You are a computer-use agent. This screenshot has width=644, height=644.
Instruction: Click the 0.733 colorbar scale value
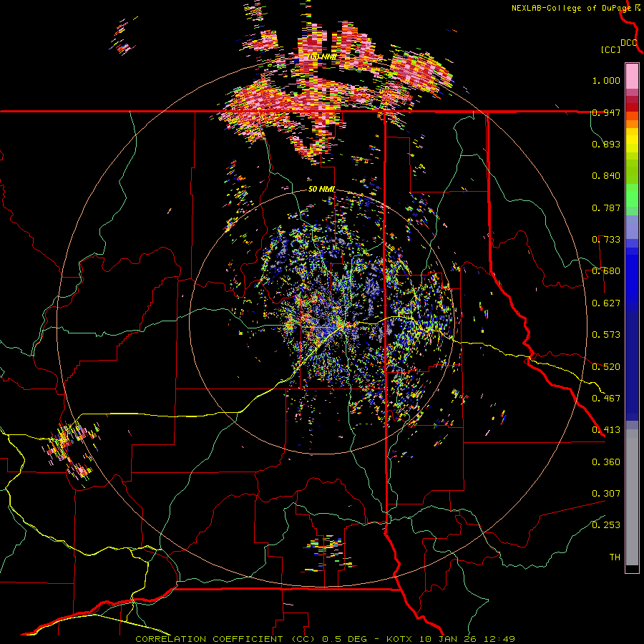pos(606,240)
